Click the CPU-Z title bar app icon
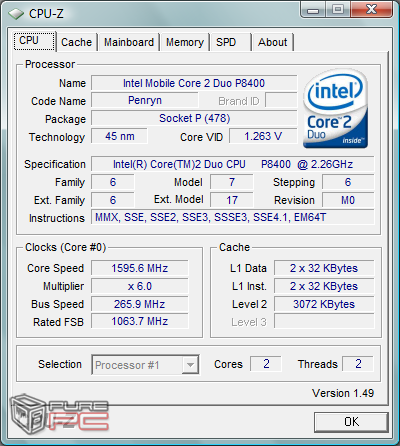This screenshot has height=446, width=400. tap(16, 14)
